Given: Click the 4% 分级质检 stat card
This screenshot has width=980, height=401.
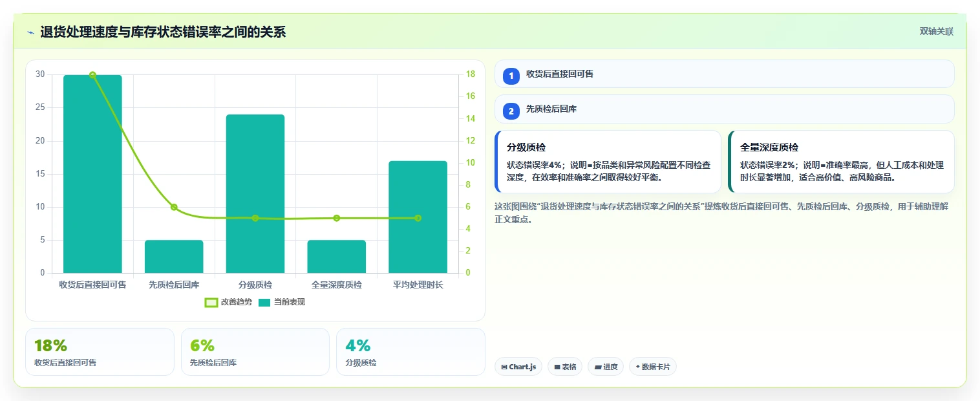Looking at the screenshot, I should pyautogui.click(x=411, y=352).
